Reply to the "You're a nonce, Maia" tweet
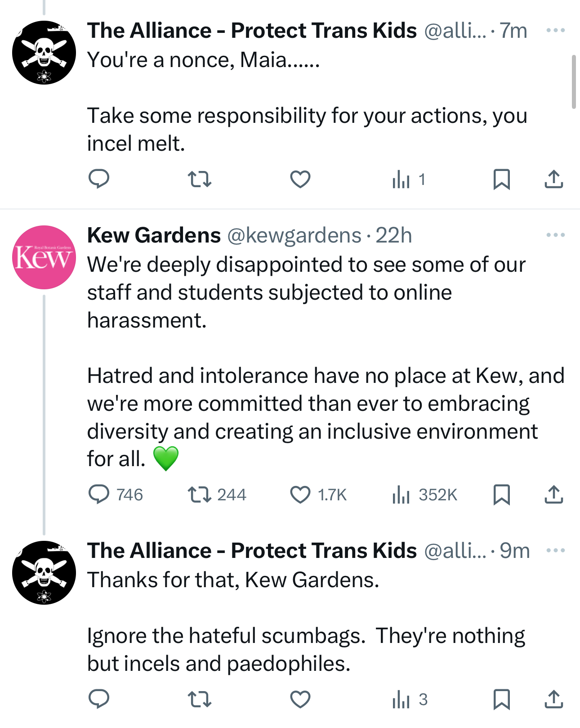Viewport: 580px width, 728px height. [99, 180]
